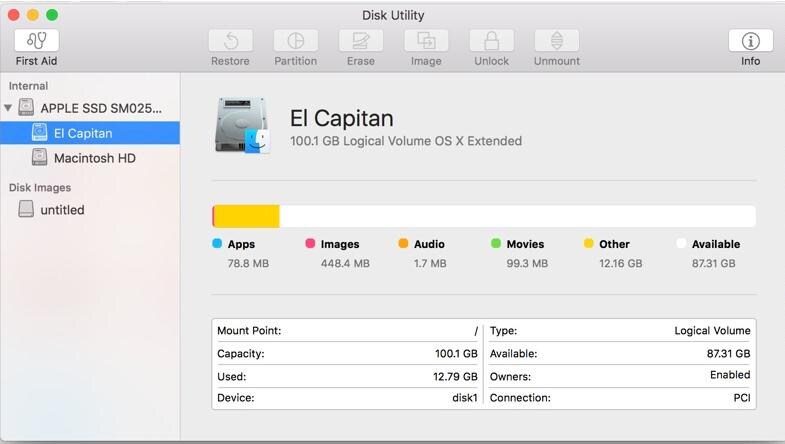
Task: Click the Macintosh HD volume icon
Action: (x=40, y=157)
